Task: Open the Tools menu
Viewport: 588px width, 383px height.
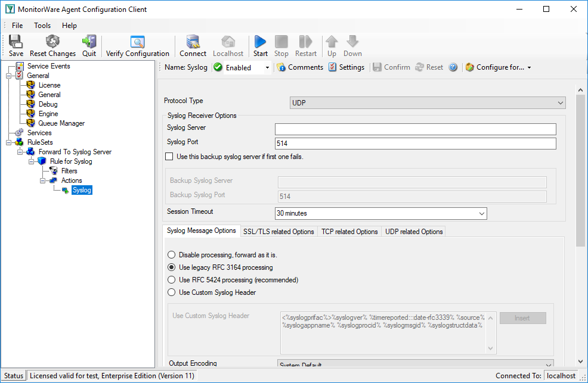Action: [42, 26]
